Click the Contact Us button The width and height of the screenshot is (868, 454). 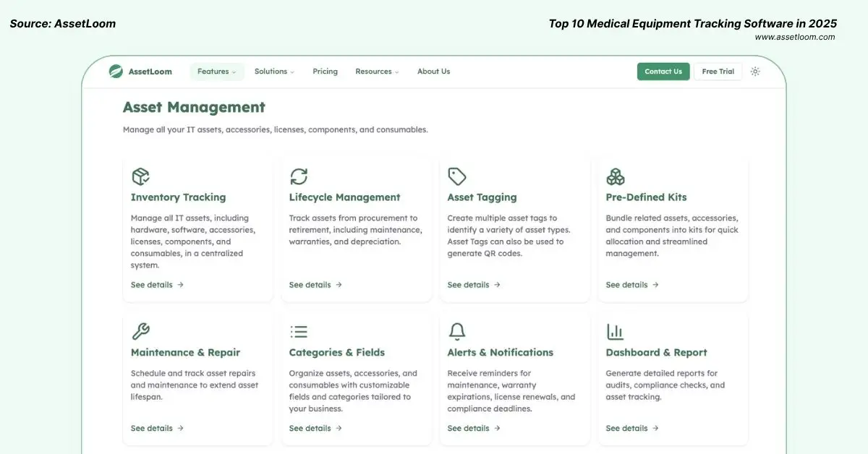click(663, 72)
